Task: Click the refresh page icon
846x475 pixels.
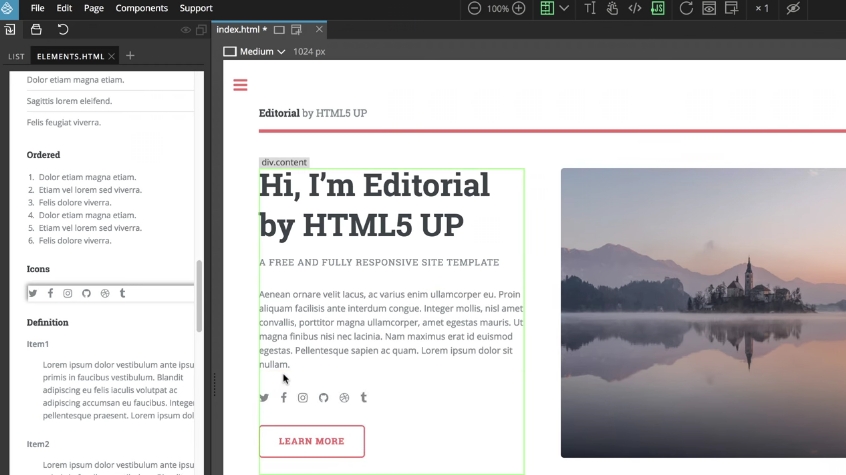Action: (x=686, y=8)
